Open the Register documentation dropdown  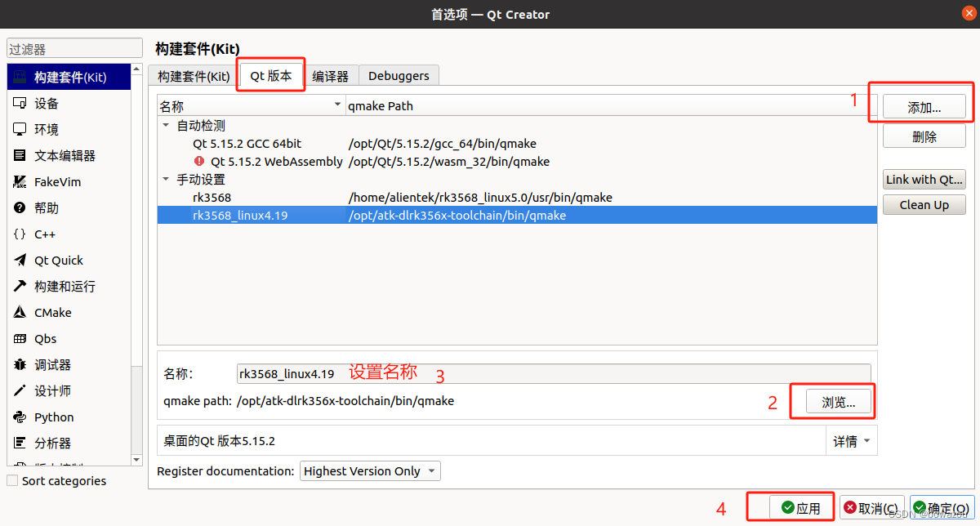coord(369,470)
